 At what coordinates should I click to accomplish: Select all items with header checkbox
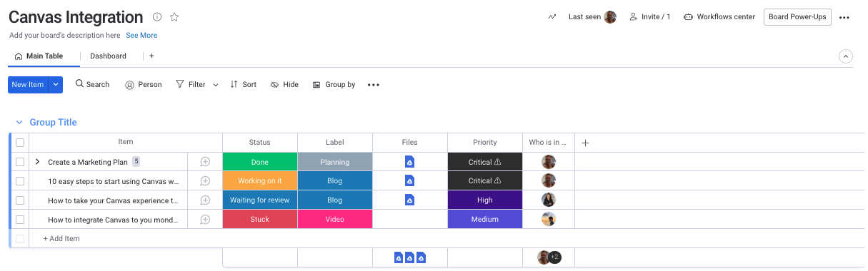point(20,143)
